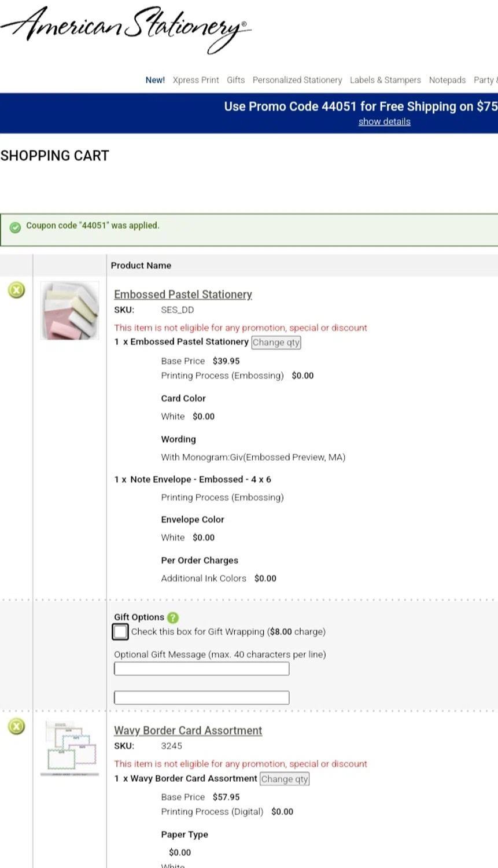Open Gift Options help question mark icon

coord(172,617)
